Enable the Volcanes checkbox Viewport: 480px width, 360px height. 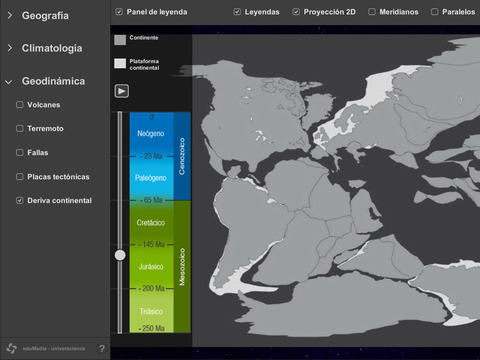point(20,105)
